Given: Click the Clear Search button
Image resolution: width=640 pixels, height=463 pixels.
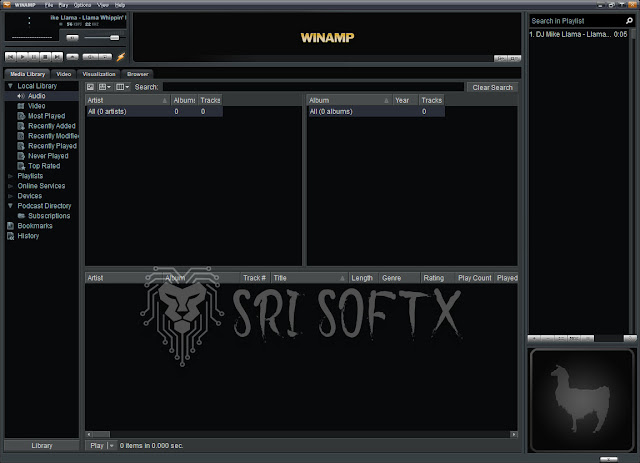Looking at the screenshot, I should point(492,87).
